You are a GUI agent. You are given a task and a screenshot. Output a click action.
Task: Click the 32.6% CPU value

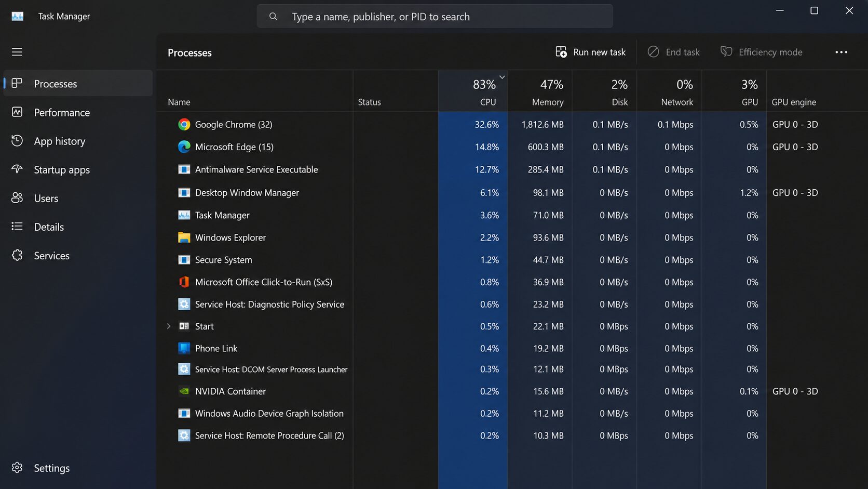tap(486, 124)
